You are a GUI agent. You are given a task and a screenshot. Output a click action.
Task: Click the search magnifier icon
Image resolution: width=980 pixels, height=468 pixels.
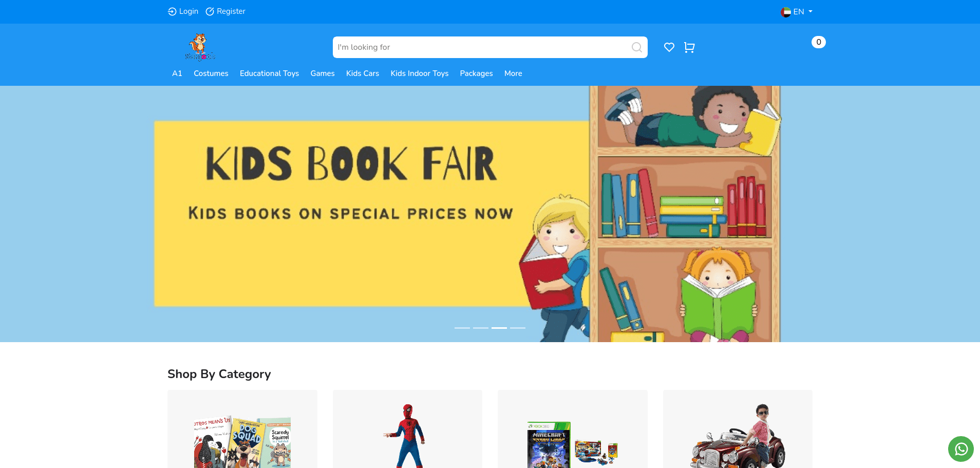click(637, 47)
